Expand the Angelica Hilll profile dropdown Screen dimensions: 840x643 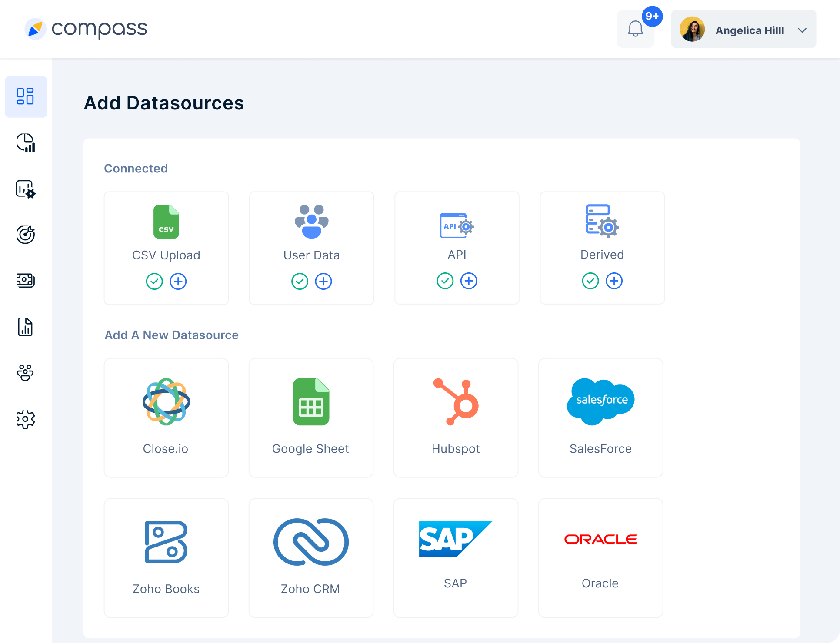click(x=803, y=30)
